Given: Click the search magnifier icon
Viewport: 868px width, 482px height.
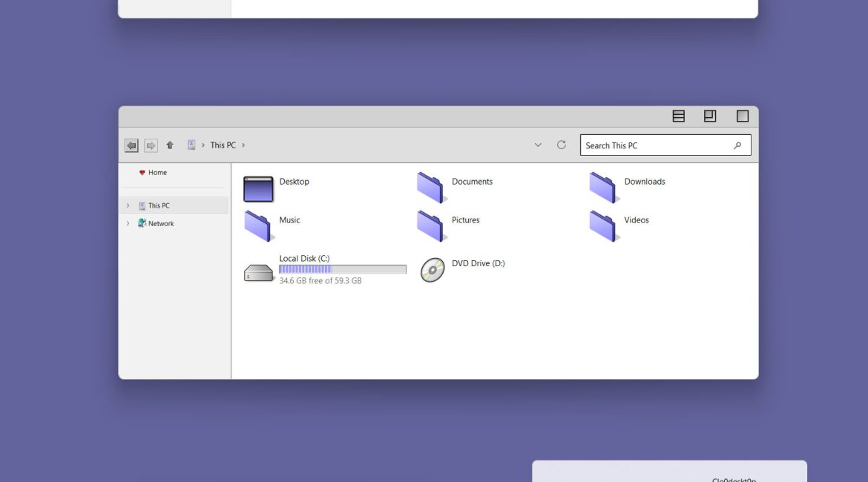Looking at the screenshot, I should pos(737,145).
